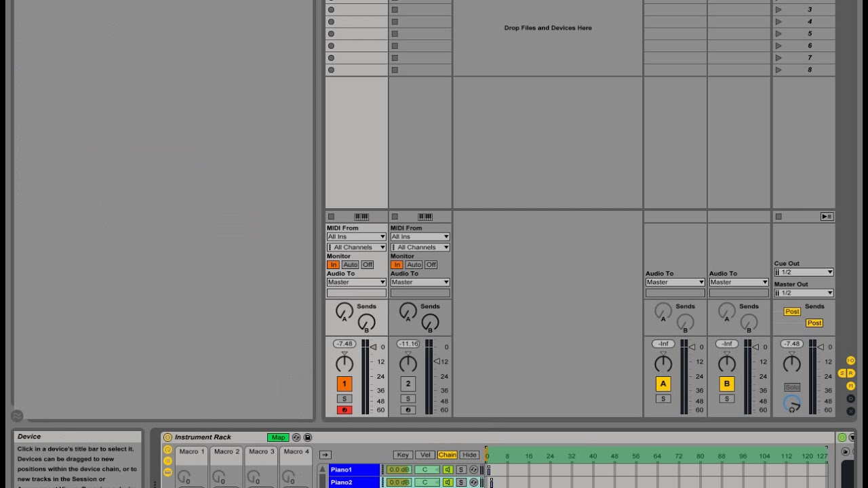Click track 2 activator button labeled 2
The width and height of the screenshot is (868, 488).
[x=408, y=384]
